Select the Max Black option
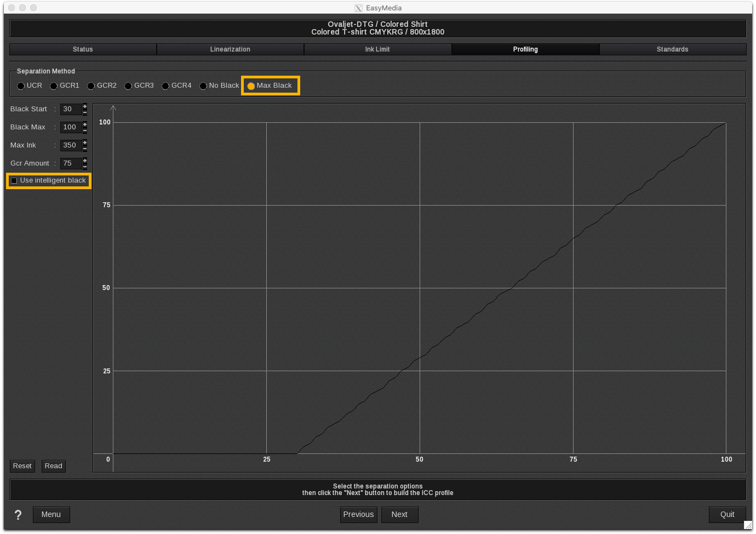The image size is (756, 534). click(x=251, y=86)
